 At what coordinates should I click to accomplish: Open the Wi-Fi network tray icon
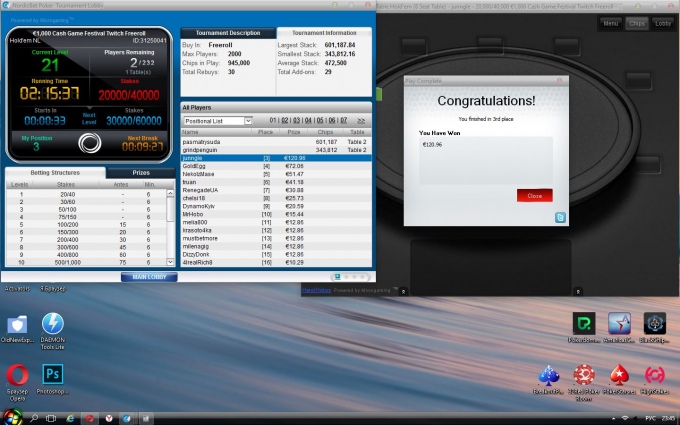coord(625,418)
